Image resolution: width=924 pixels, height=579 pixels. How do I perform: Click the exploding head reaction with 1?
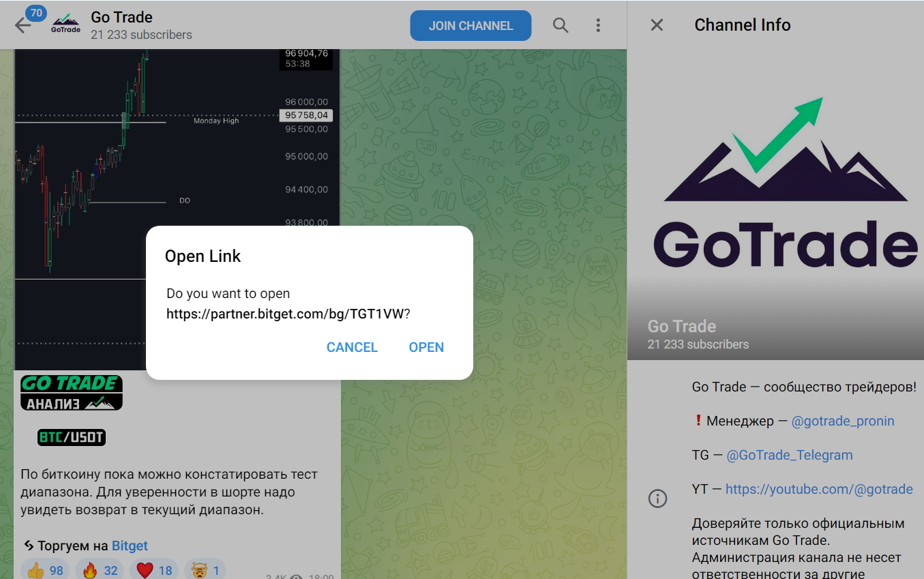[205, 570]
